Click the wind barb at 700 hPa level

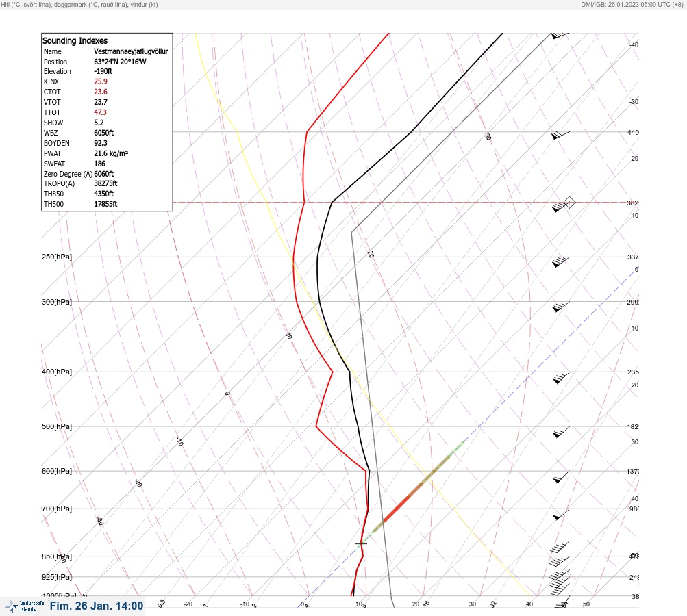click(x=562, y=515)
